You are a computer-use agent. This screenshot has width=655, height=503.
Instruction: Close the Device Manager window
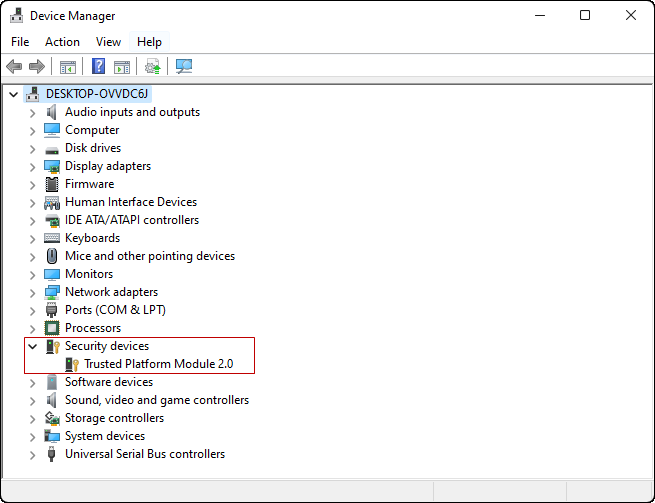631,15
